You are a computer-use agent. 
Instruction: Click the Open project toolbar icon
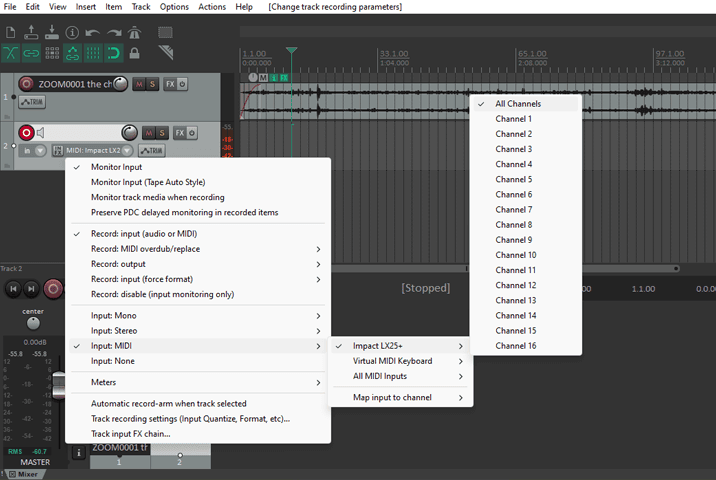pyautogui.click(x=31, y=32)
